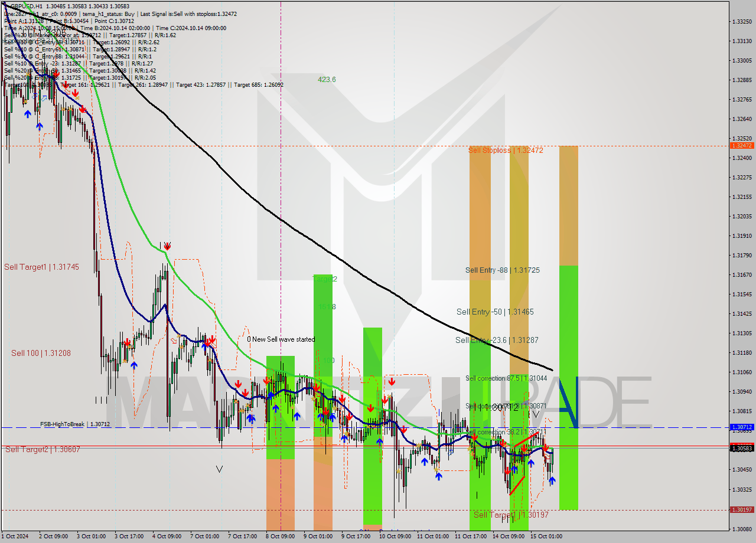This screenshot has height=543, width=756.
Task: Click the 1.33250 price scale label
Action: (x=742, y=22)
